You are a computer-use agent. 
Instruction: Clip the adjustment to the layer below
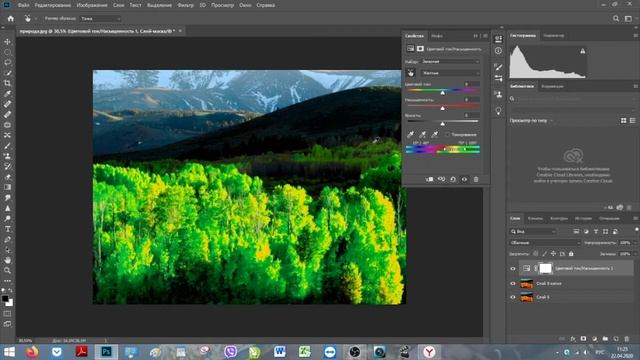[430, 179]
